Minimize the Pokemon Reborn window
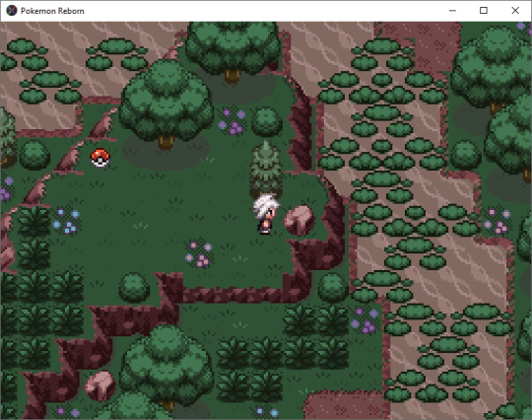This screenshot has width=532, height=420. (x=452, y=11)
